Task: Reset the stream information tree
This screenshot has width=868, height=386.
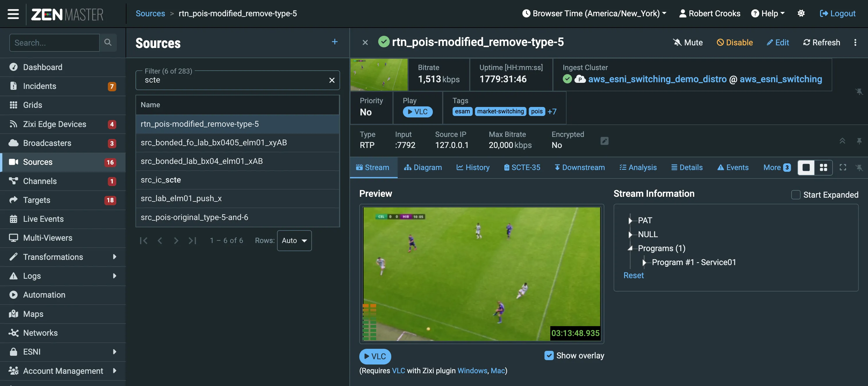Action: pos(633,276)
